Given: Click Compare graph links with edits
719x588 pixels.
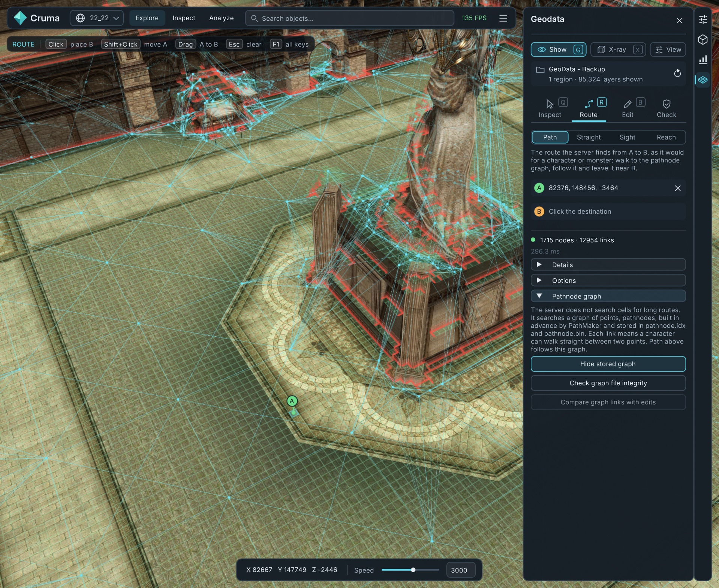Looking at the screenshot, I should click(x=608, y=402).
